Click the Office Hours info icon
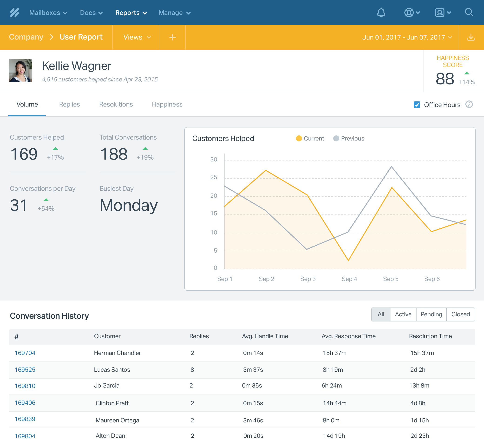The image size is (484, 448). click(x=469, y=104)
